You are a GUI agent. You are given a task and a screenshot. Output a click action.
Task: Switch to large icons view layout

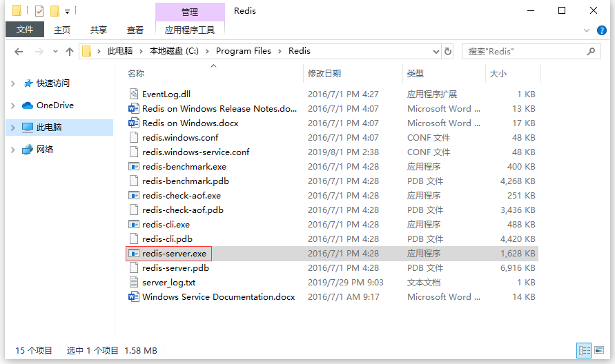coord(599,350)
